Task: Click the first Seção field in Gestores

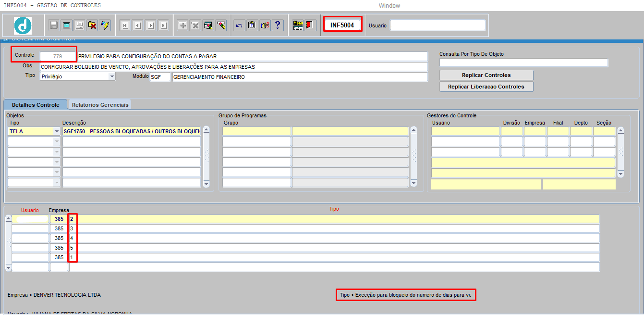Action: (604, 131)
